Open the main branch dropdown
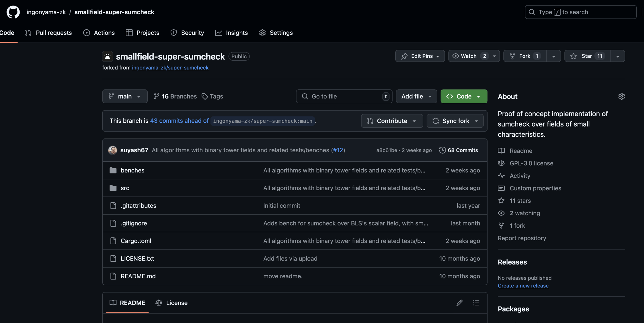This screenshot has height=323, width=644. (125, 96)
